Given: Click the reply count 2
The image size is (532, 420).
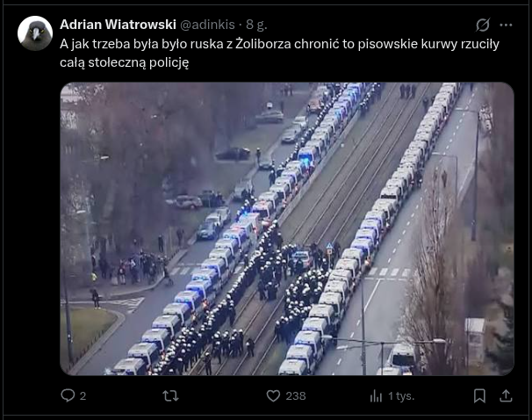Looking at the screenshot, I should point(83,396).
